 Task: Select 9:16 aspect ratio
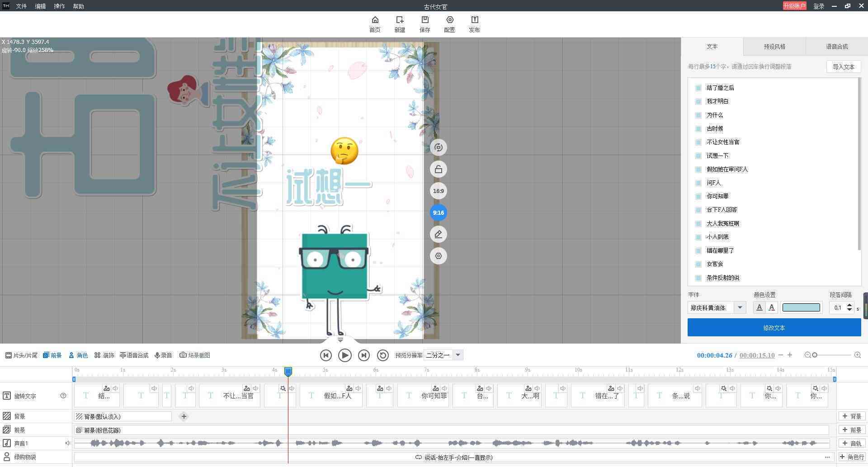[438, 212]
